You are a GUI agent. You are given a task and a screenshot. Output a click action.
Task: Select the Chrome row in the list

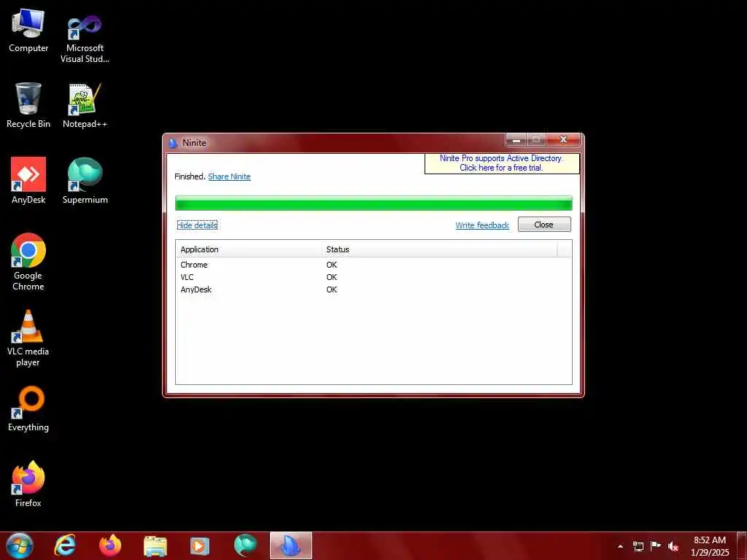(373, 265)
